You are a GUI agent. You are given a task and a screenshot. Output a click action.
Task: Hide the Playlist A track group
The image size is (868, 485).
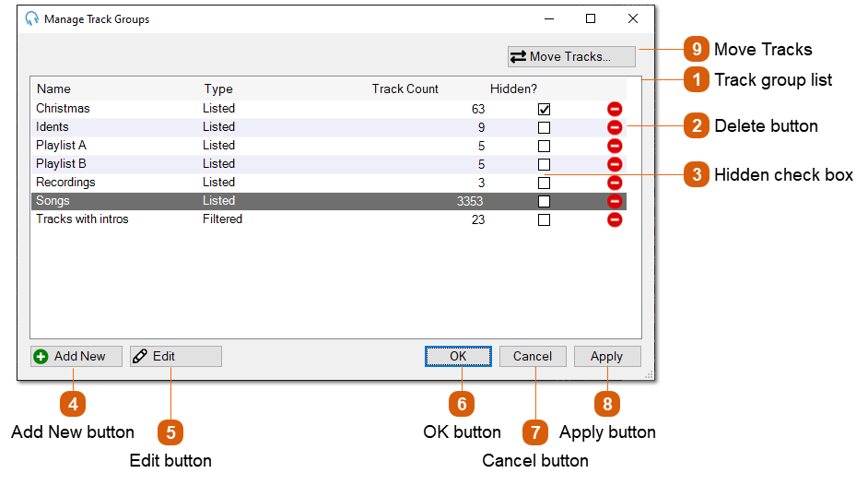545,147
